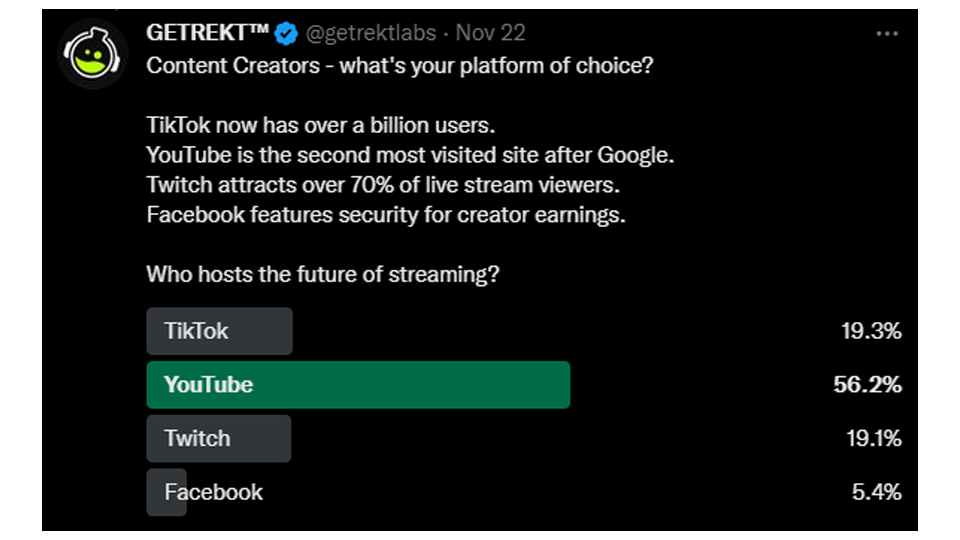Choose the YouTube poll result bar

(358, 385)
